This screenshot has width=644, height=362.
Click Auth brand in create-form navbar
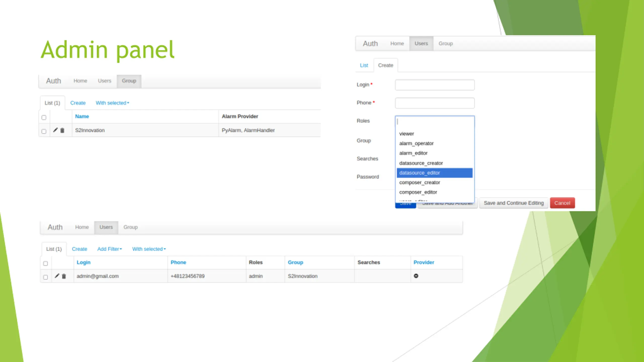tap(370, 43)
